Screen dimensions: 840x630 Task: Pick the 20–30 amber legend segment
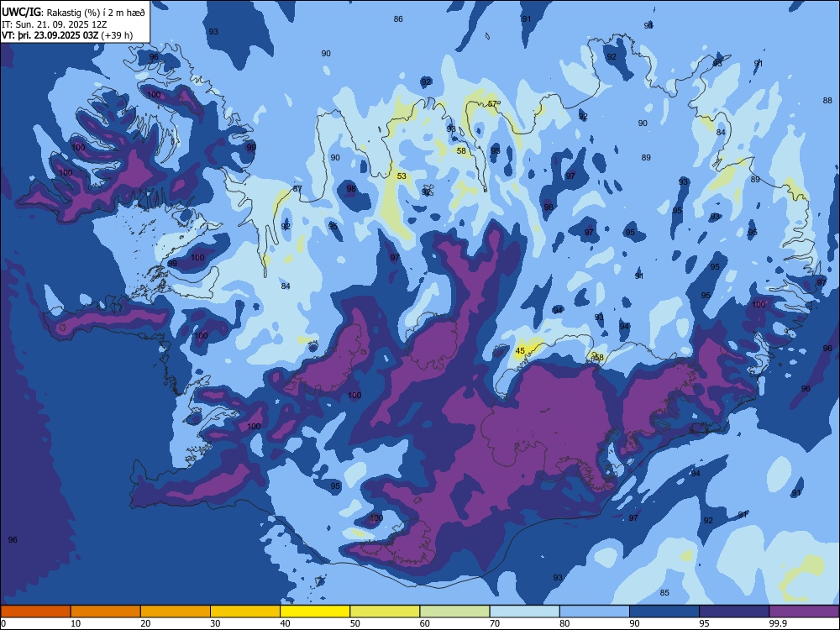tap(176, 612)
